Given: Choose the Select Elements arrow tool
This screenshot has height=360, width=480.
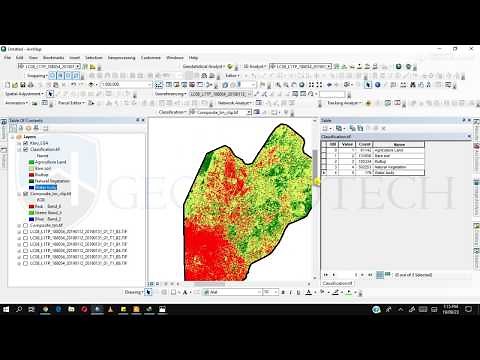Looking at the screenshot, I should [368, 85].
